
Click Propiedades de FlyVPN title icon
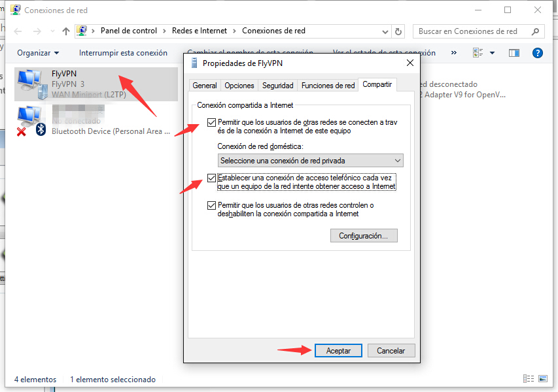pos(194,63)
